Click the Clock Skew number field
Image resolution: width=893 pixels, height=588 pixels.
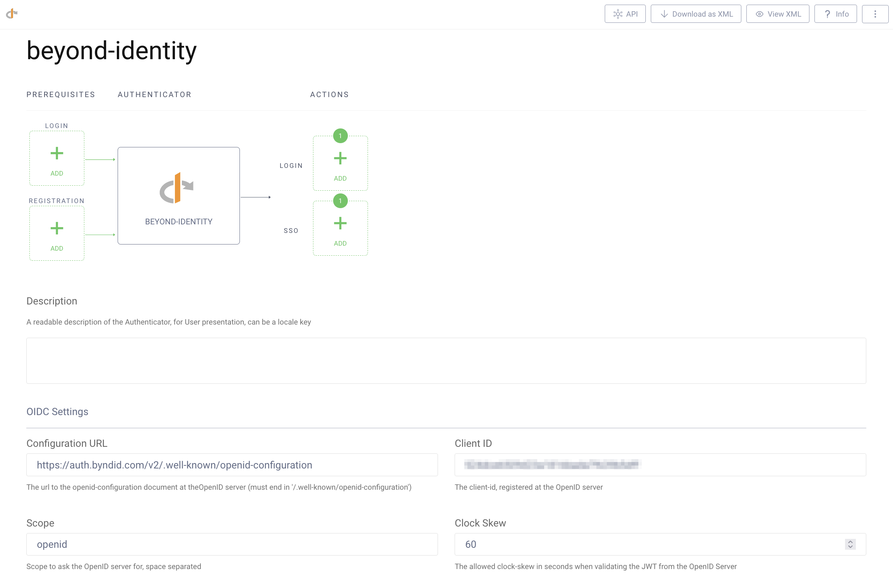tap(660, 544)
